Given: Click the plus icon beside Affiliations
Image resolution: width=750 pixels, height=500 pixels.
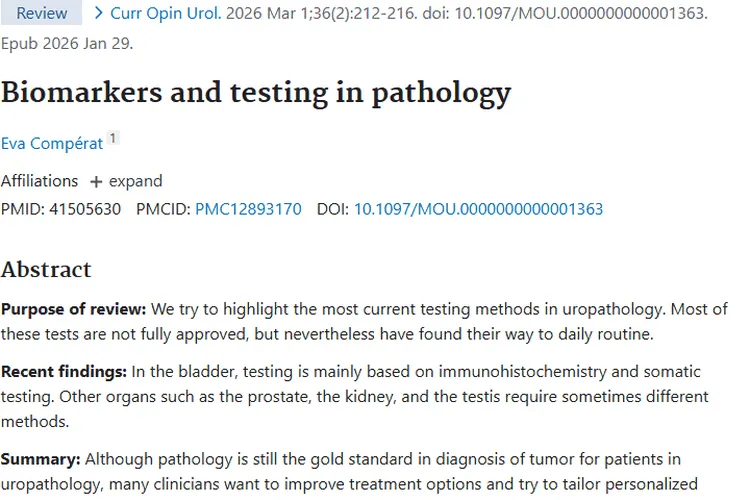Looking at the screenshot, I should pos(96,182).
